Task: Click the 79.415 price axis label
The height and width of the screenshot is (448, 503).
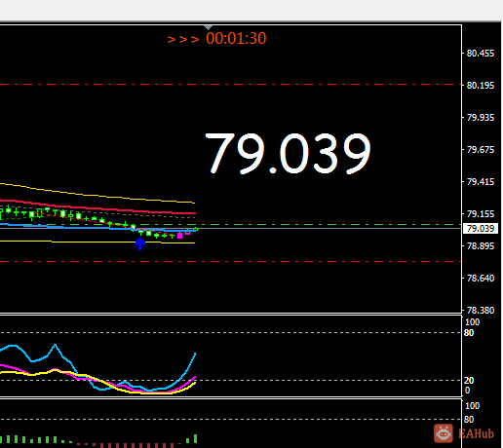Action: (x=481, y=182)
